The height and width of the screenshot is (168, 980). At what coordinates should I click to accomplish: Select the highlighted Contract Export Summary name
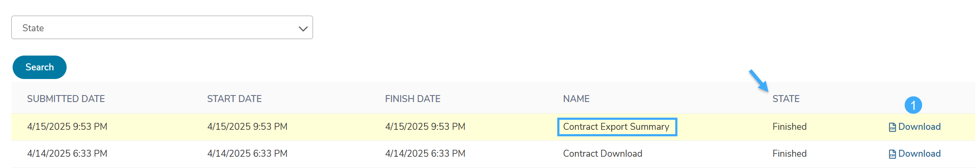pyautogui.click(x=616, y=127)
